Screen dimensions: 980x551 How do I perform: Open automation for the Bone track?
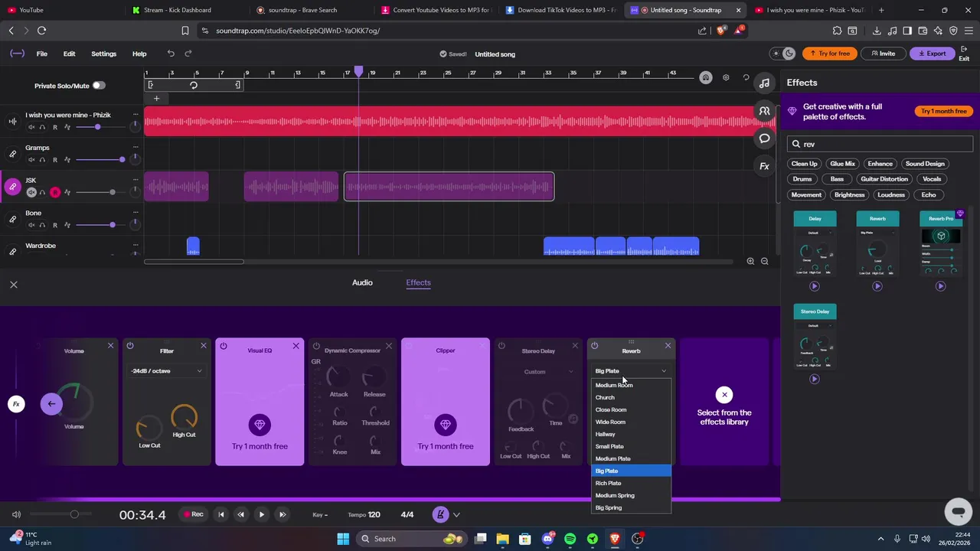click(x=67, y=225)
